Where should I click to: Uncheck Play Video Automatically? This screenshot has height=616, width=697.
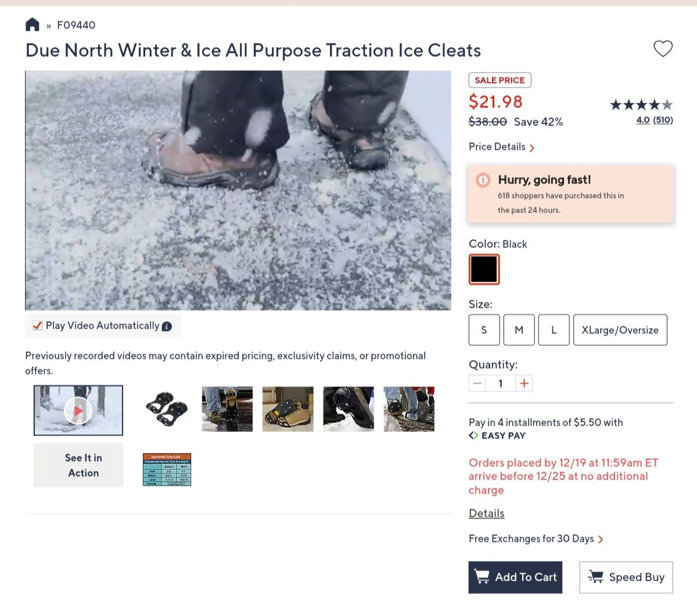coord(37,326)
